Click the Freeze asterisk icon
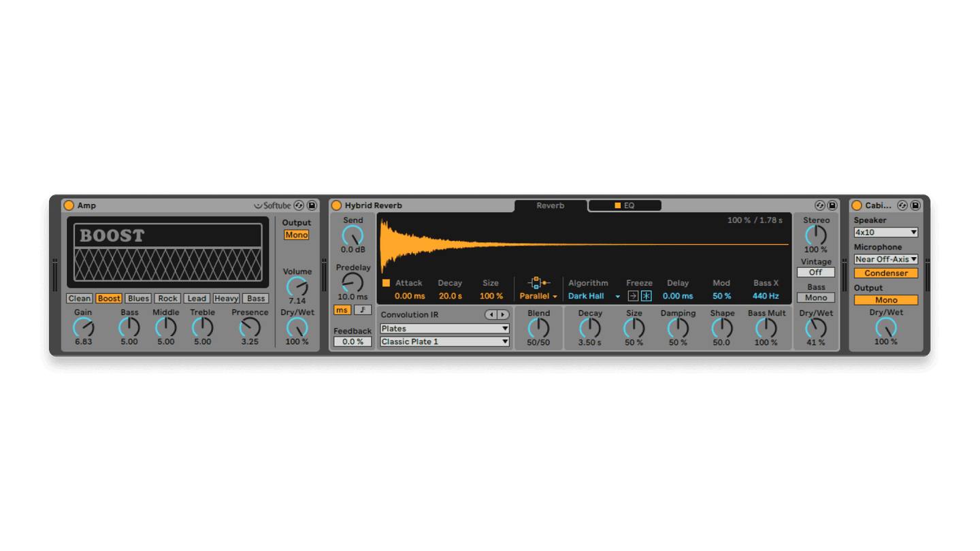980x551 pixels. tap(646, 295)
